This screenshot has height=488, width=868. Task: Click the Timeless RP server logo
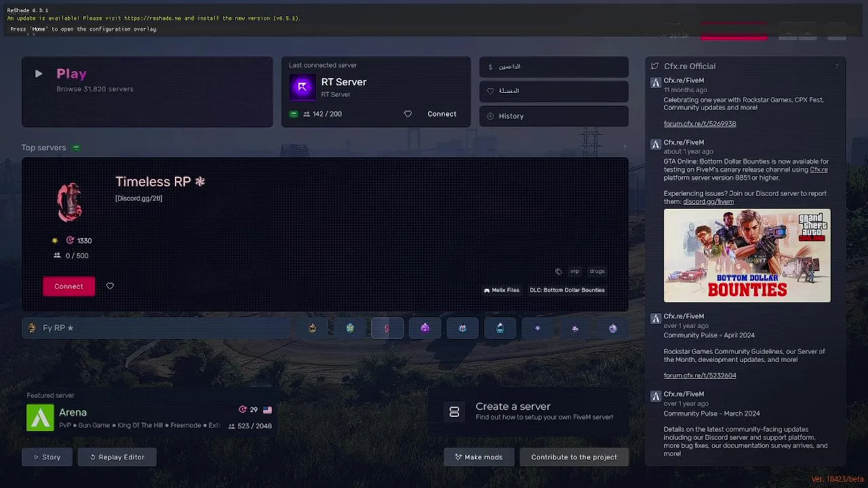[69, 202]
